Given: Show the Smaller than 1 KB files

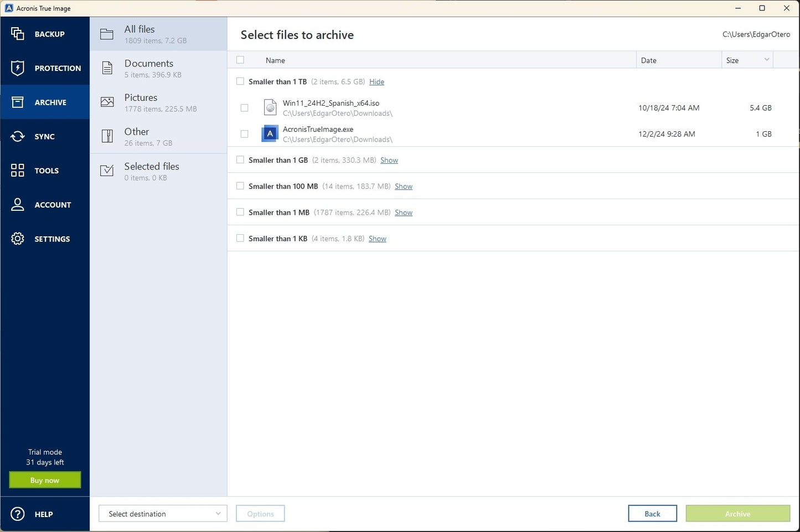Looking at the screenshot, I should (378, 239).
